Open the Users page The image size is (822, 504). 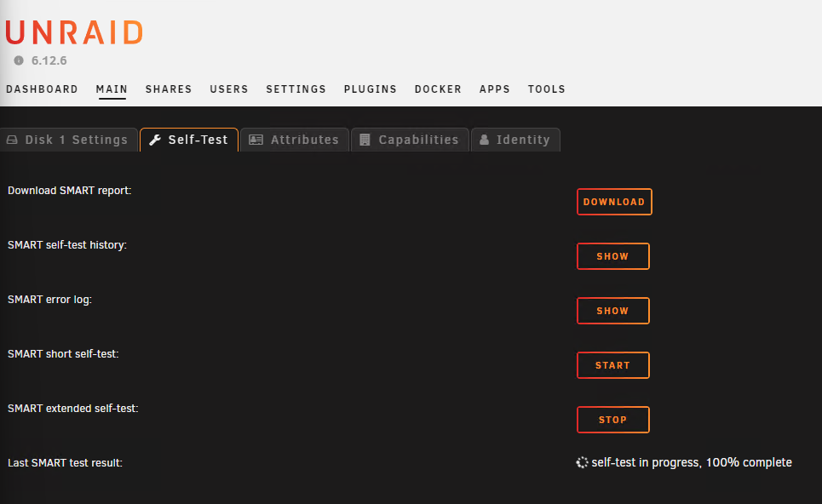pyautogui.click(x=229, y=89)
